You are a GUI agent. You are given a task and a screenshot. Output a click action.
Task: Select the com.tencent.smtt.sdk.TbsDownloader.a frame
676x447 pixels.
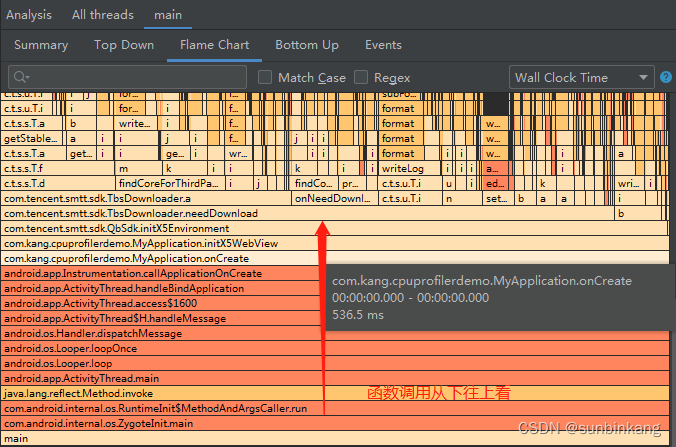(x=146, y=198)
